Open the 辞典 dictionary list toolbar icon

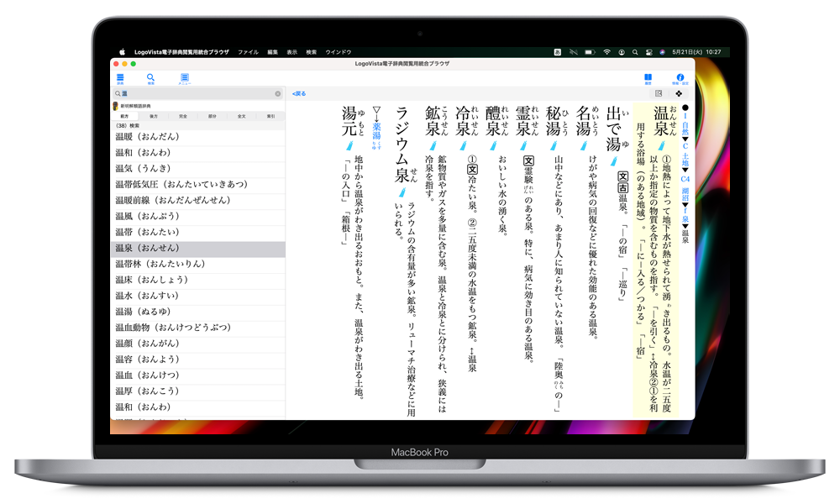click(120, 78)
